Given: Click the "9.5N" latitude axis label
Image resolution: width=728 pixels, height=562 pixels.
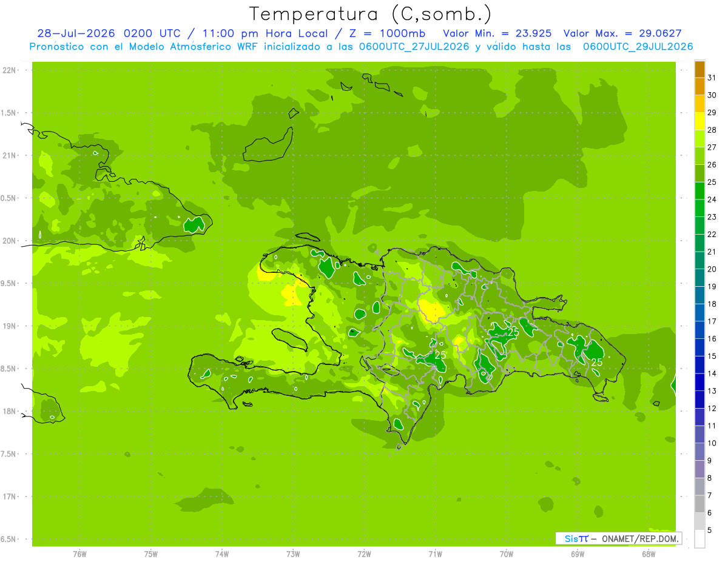Looking at the screenshot, I should click(9, 284).
